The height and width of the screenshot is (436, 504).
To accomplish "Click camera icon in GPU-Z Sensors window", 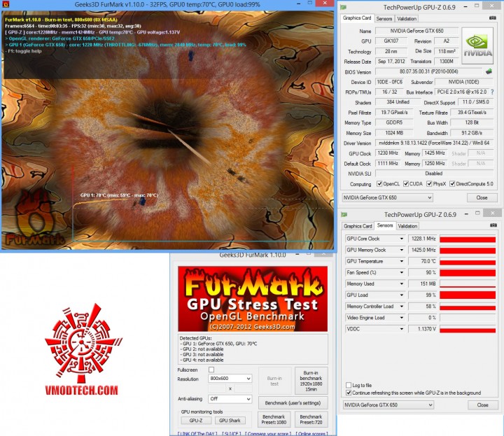I will click(x=493, y=225).
